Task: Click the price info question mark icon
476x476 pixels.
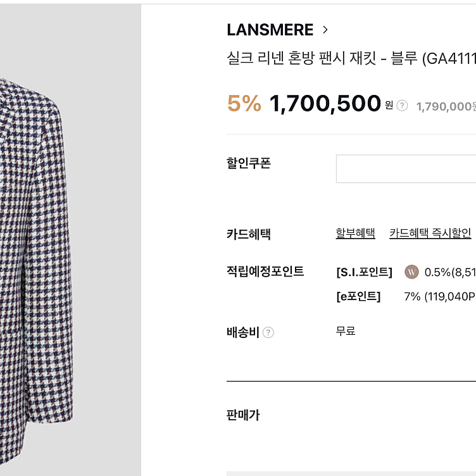Action: (402, 106)
